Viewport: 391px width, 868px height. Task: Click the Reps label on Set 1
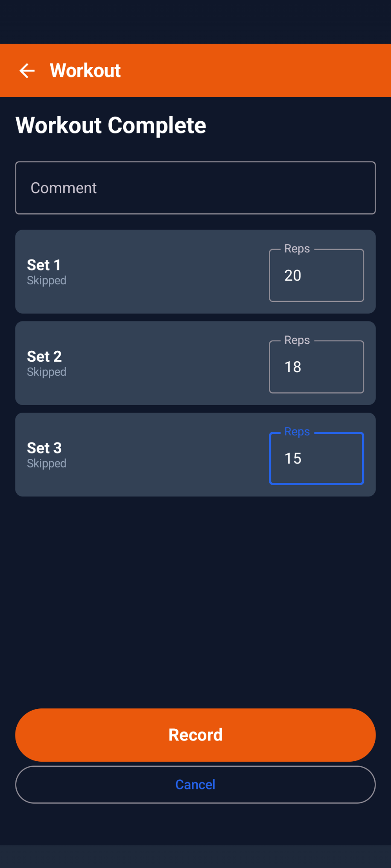tap(297, 249)
